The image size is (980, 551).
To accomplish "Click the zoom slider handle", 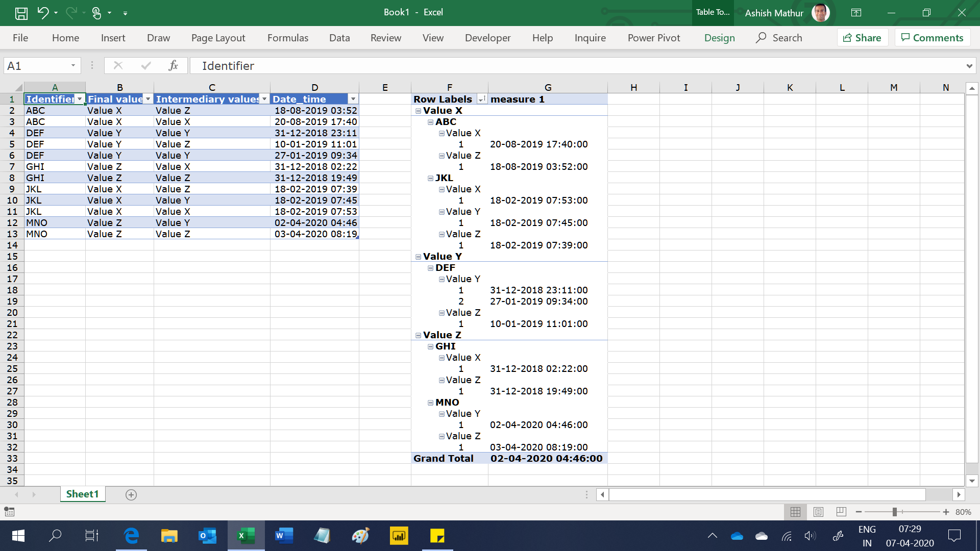I will (894, 512).
